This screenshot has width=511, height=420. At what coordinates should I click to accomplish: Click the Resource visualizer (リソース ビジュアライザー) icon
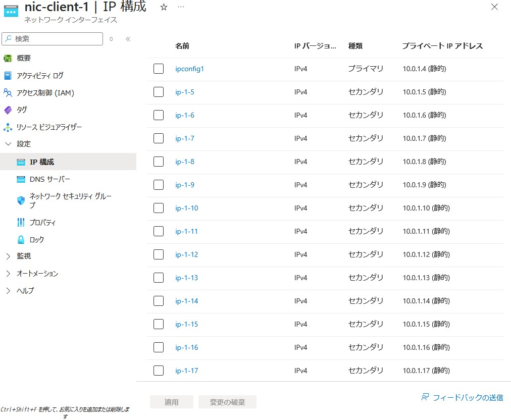click(8, 127)
